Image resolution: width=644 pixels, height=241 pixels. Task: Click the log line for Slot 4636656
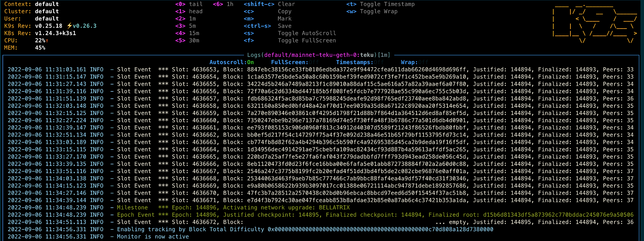coord(321,91)
